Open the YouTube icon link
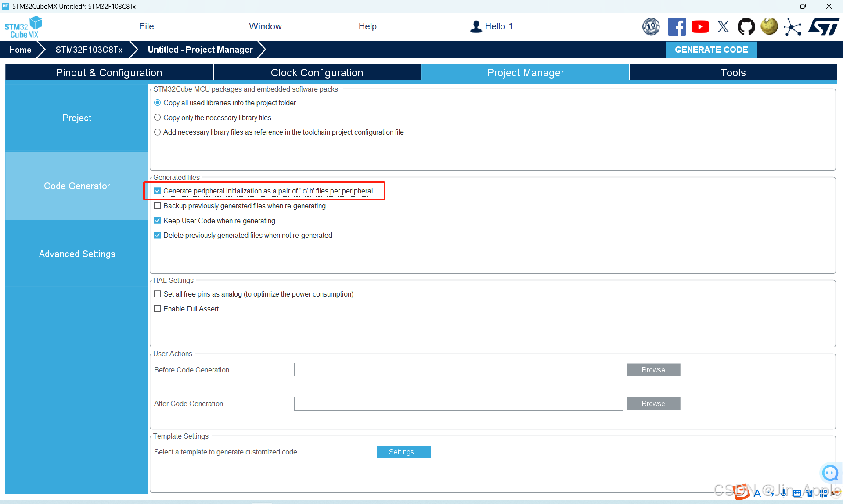 (x=700, y=27)
